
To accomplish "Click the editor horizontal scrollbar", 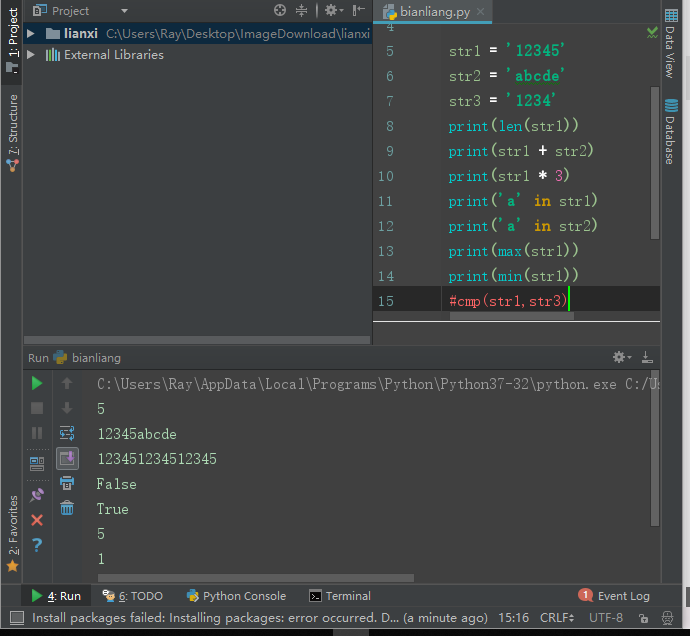I will [512, 316].
